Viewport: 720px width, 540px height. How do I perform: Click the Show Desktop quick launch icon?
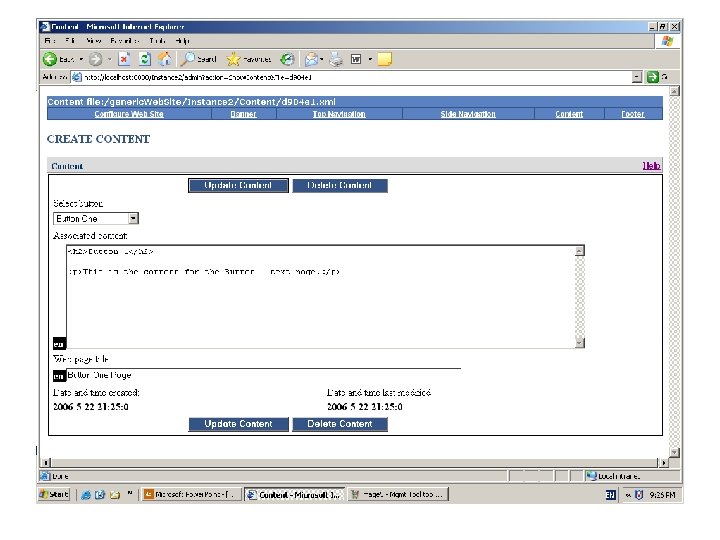coord(115,495)
